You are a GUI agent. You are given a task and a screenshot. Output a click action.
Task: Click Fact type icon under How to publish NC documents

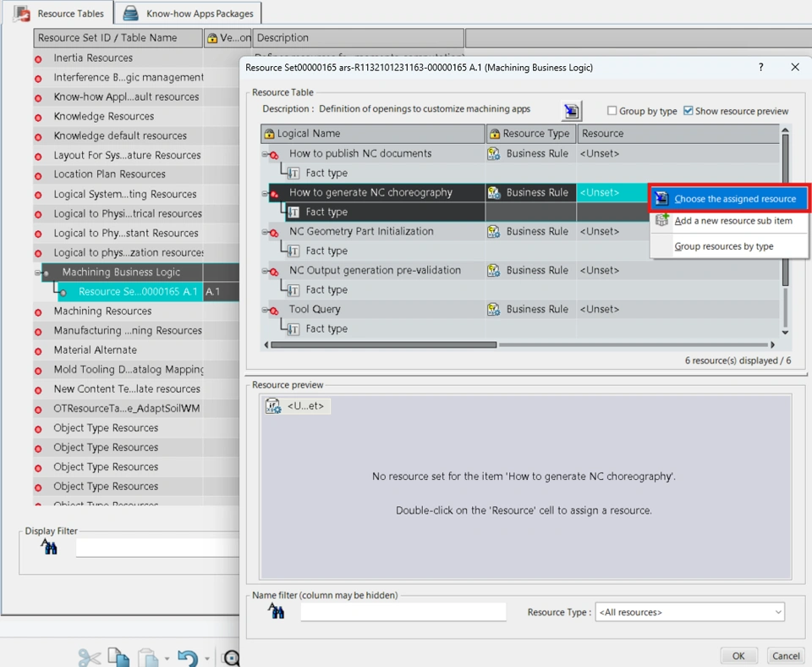click(x=294, y=174)
